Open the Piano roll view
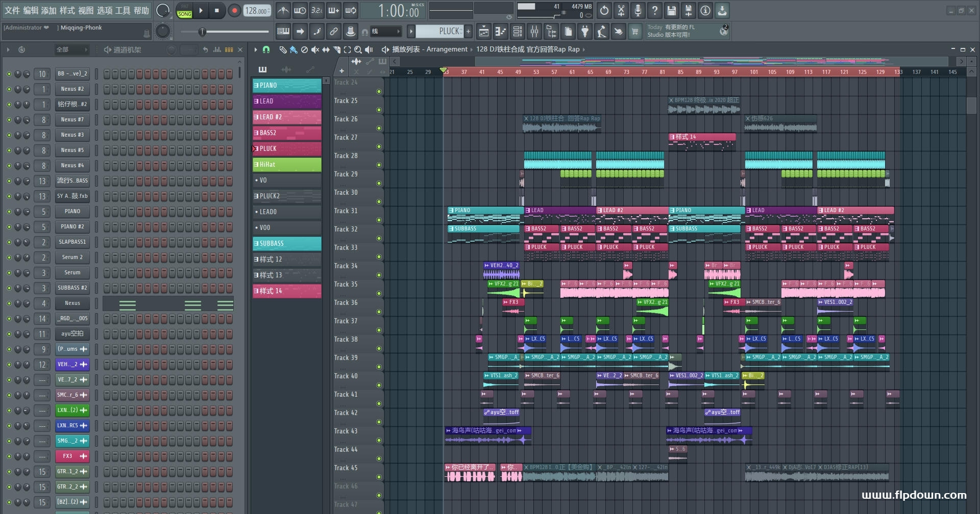This screenshot has height=514, width=980. [501, 32]
